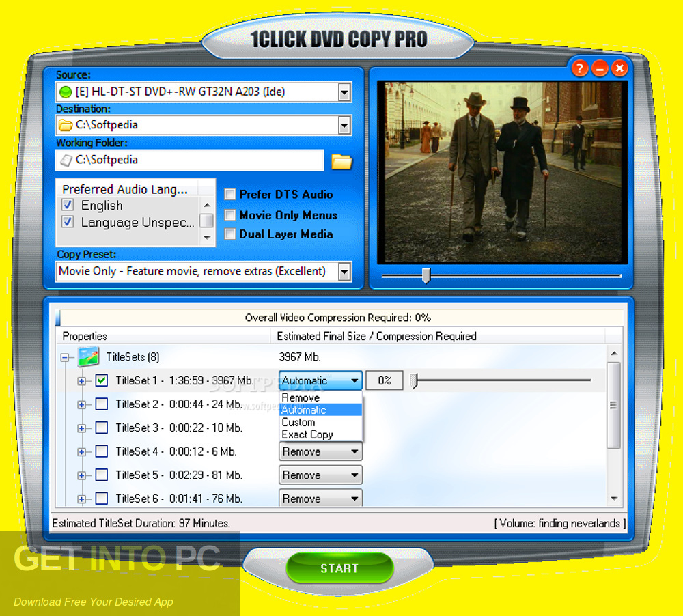Click the orange minimize button
Viewport: 683px width, 616px height.
click(600, 68)
